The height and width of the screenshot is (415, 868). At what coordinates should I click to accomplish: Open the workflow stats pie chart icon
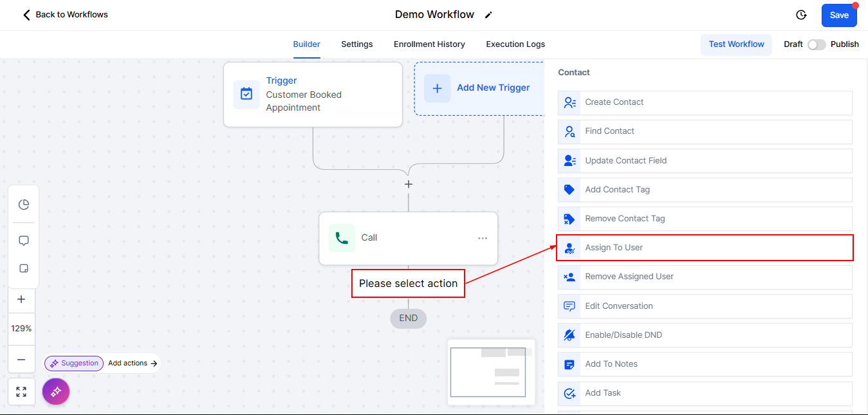(x=24, y=205)
